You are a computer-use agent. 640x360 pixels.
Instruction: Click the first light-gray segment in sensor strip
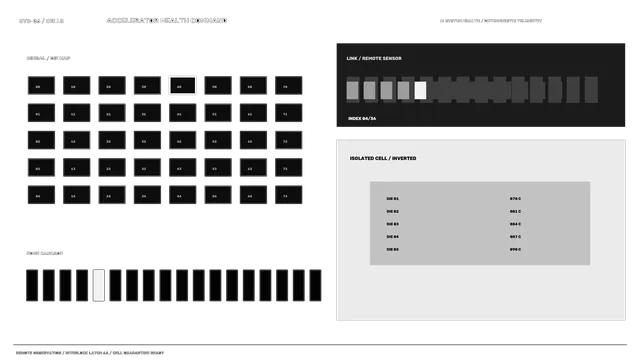(353, 90)
